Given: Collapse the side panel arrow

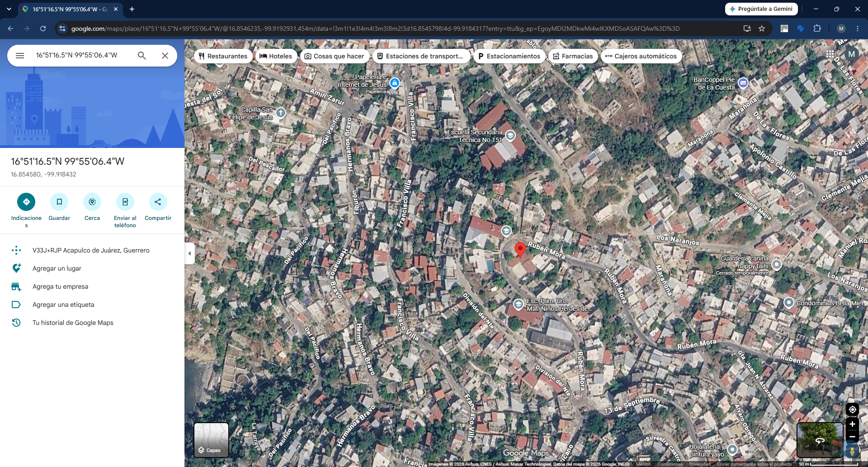Looking at the screenshot, I should click(189, 253).
